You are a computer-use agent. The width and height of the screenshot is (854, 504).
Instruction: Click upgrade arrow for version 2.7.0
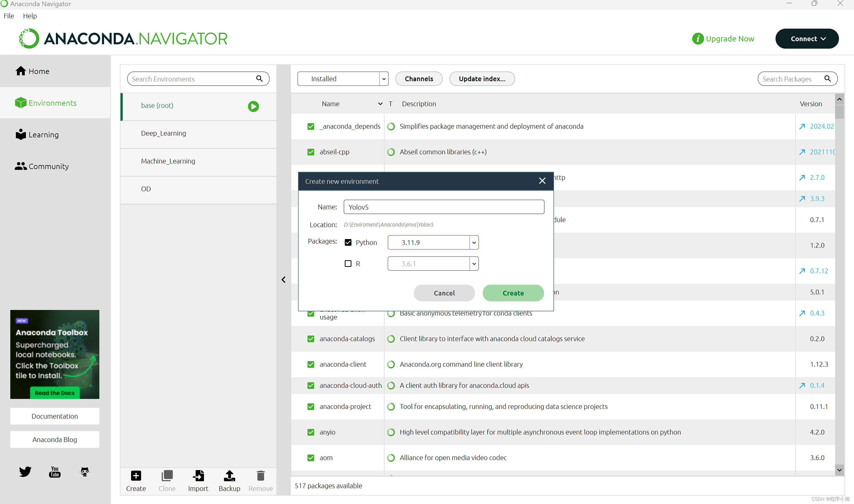pyautogui.click(x=802, y=177)
